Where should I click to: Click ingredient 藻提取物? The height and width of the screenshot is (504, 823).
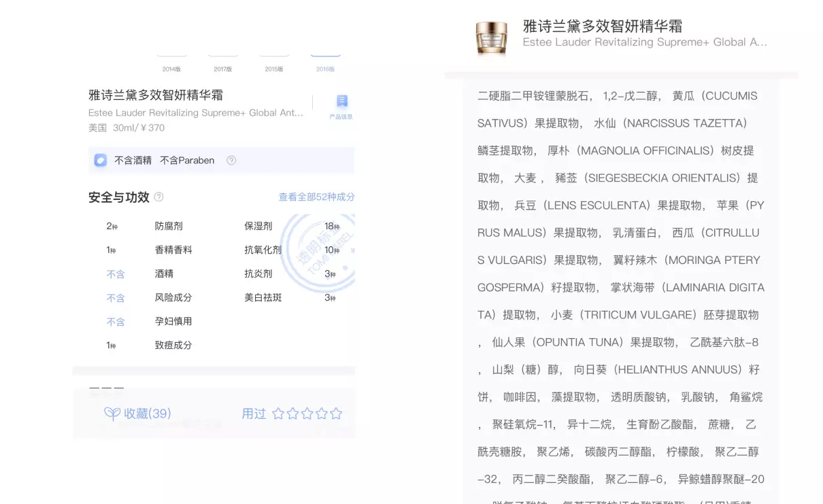coord(574,397)
